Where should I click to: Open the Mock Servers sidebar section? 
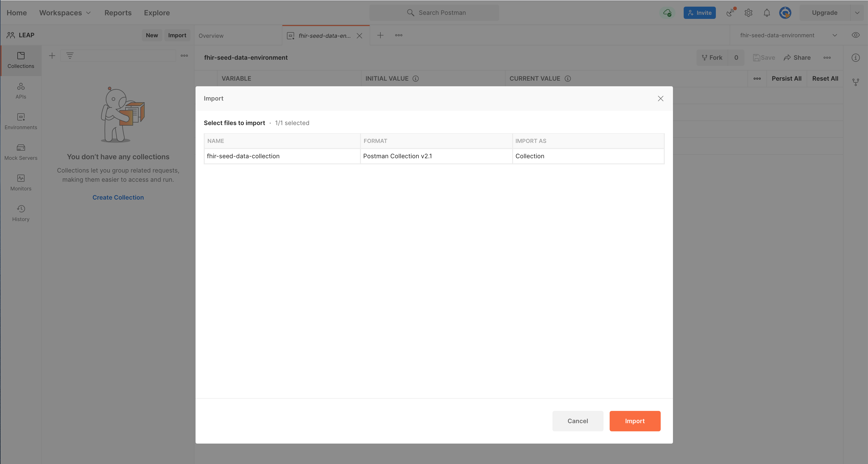point(21,152)
